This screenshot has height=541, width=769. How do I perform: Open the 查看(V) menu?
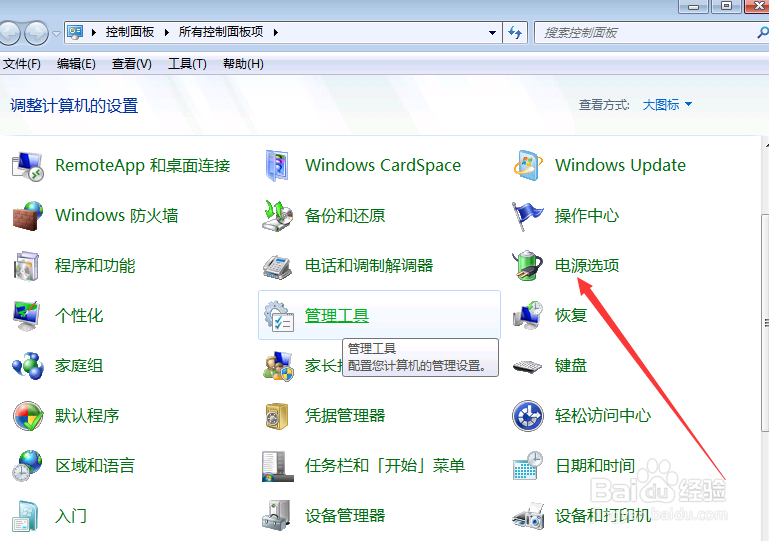click(x=131, y=64)
